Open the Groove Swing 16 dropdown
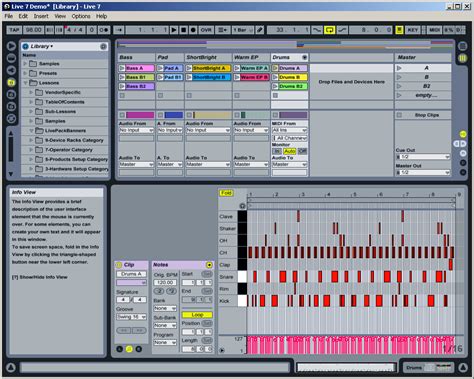 tap(131, 317)
